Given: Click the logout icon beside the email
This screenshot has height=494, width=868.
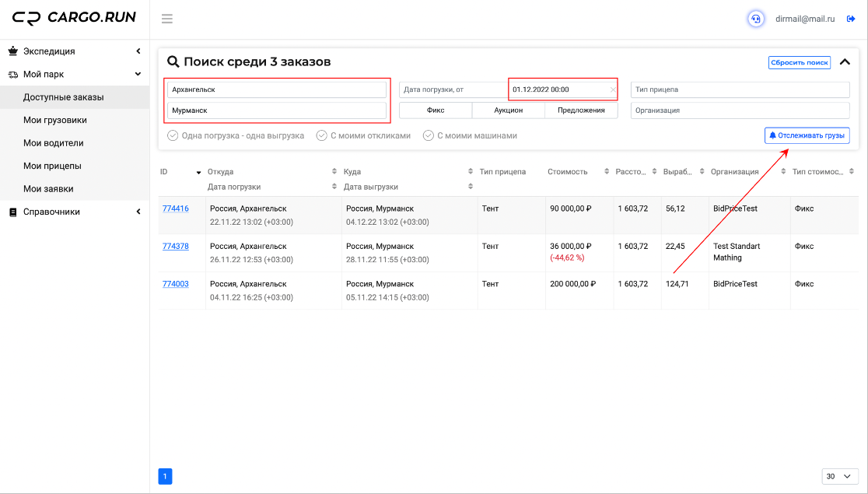Looking at the screenshot, I should coord(851,19).
